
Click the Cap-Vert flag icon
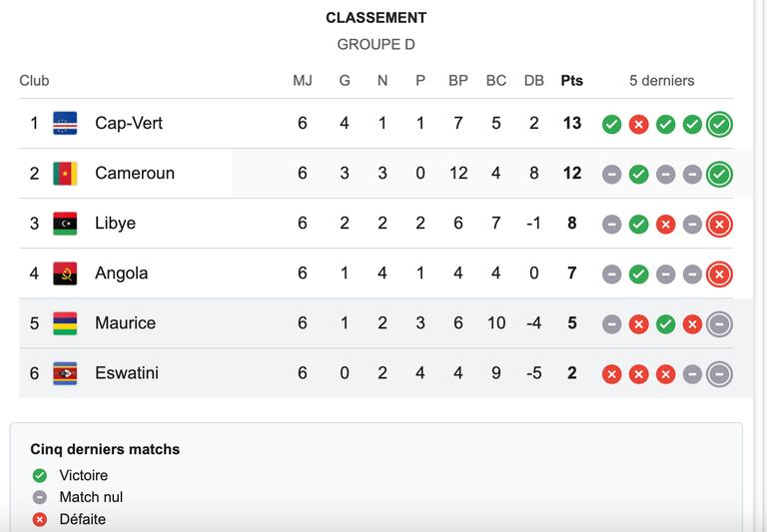[65, 123]
